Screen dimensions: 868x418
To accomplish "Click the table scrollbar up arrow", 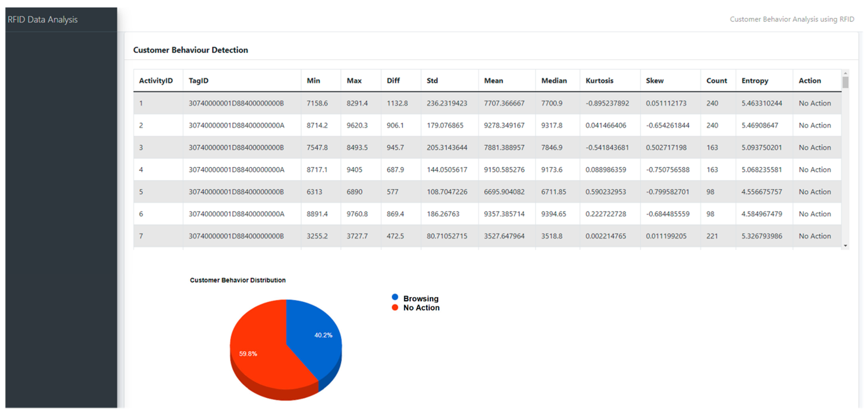I will click(x=845, y=73).
